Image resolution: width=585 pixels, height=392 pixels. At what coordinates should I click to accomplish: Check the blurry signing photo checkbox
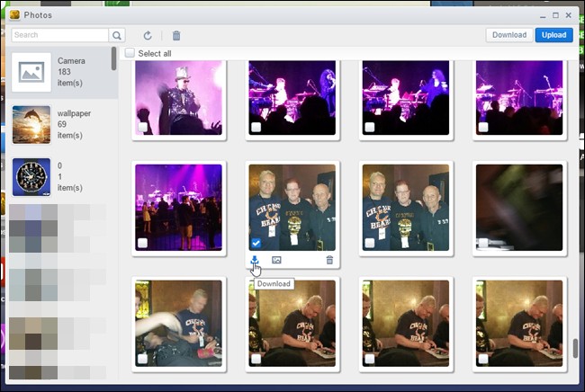click(142, 359)
